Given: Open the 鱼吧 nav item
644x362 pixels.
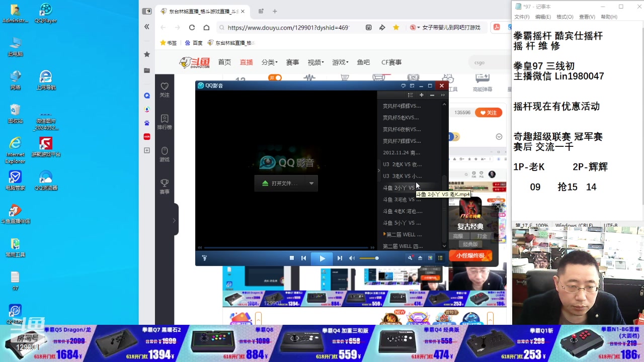Looking at the screenshot, I should [x=363, y=62].
